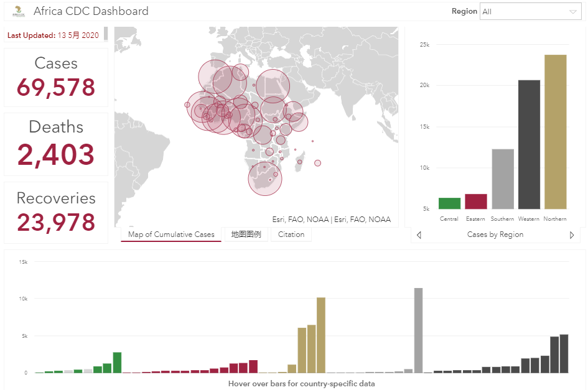Image resolution: width=588 pixels, height=390 pixels.
Task: Click the green Central region bar
Action: (449, 203)
